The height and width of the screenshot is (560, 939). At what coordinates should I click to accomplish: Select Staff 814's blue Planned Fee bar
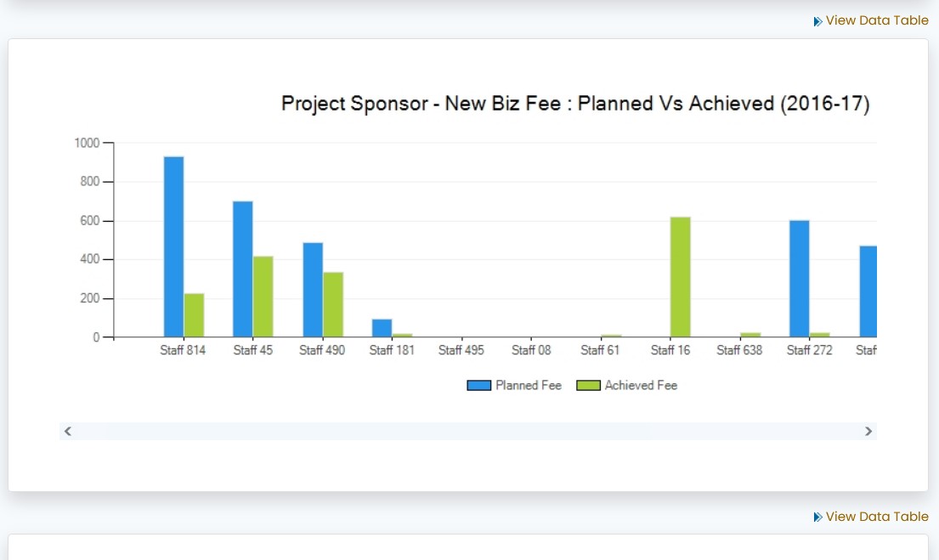pos(173,246)
